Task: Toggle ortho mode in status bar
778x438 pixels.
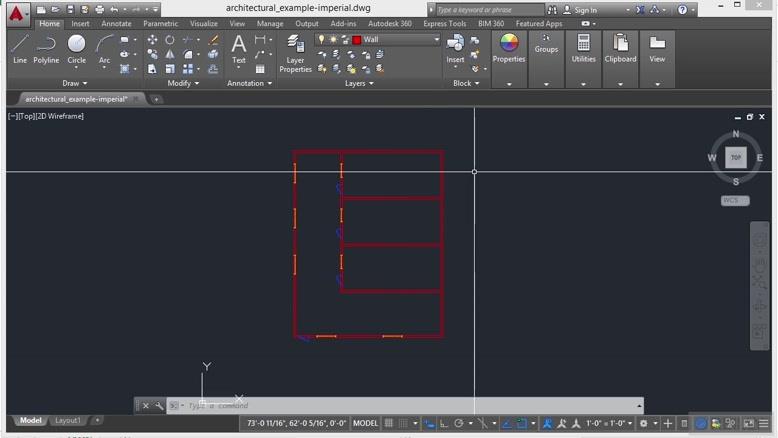Action: [x=444, y=423]
